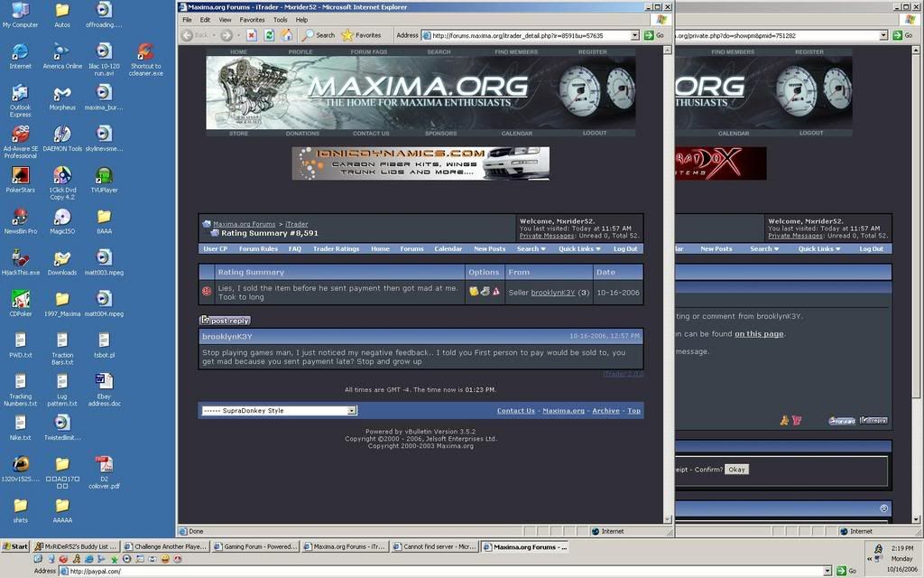Click the red Stop loading icon
Viewport: 924px width, 578px height.
point(252,35)
